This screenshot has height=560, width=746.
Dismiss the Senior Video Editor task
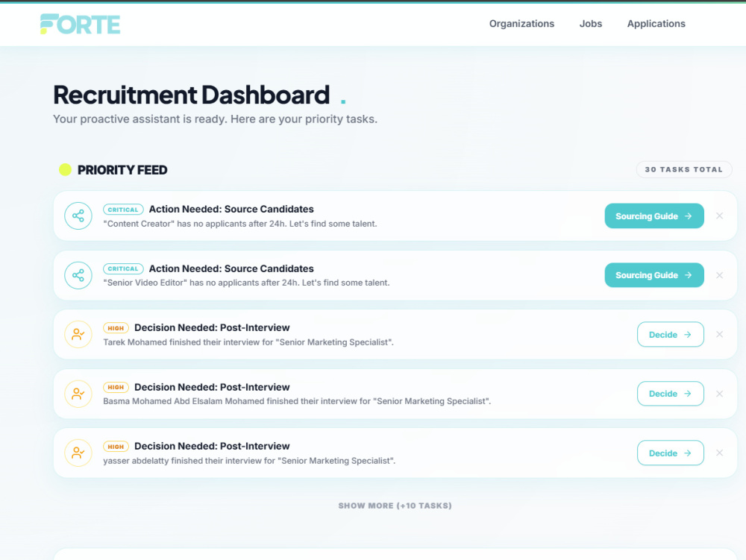[x=720, y=275]
